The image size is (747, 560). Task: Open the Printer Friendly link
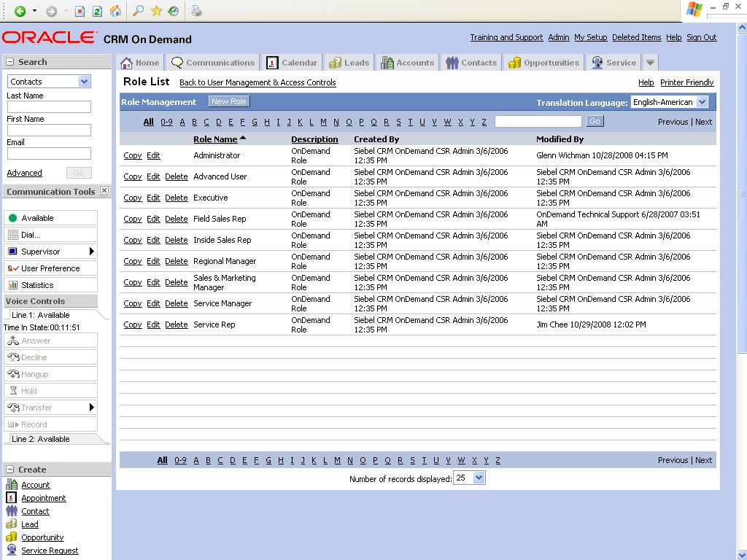tap(687, 82)
